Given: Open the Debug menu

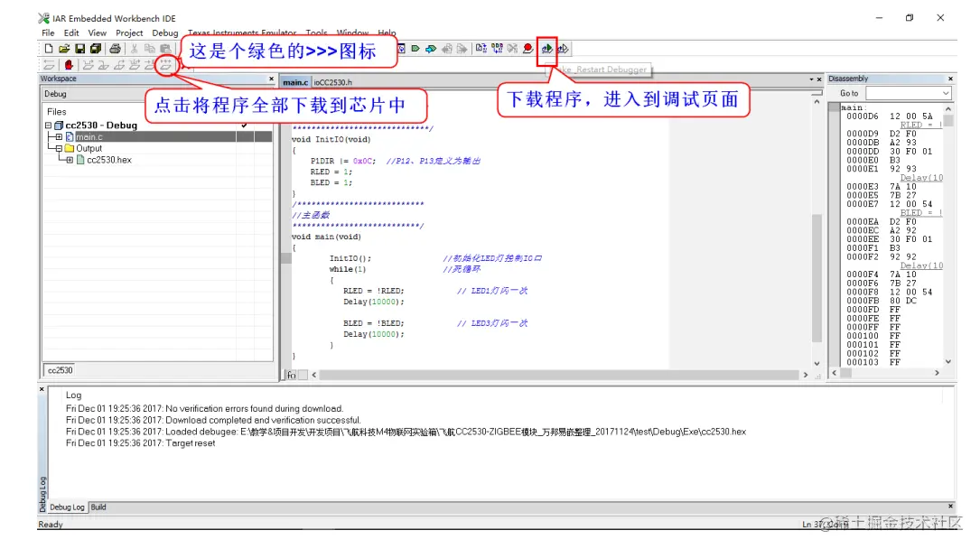Looking at the screenshot, I should click(x=165, y=33).
